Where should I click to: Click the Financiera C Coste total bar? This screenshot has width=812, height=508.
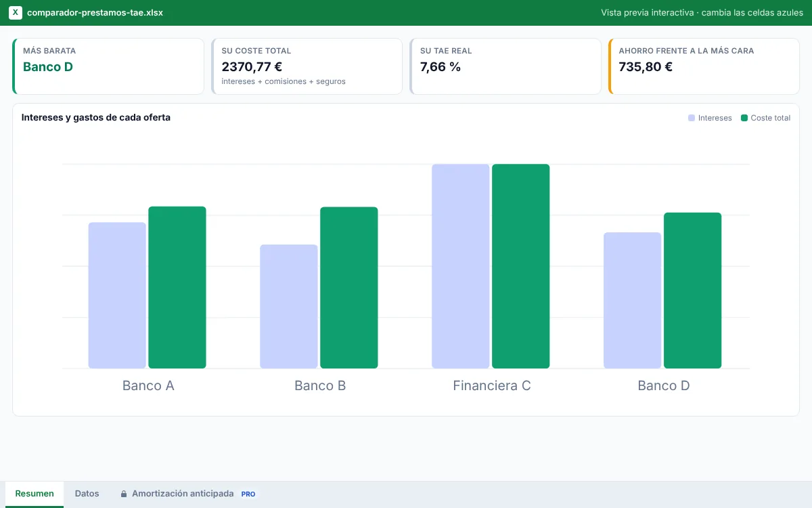click(521, 266)
